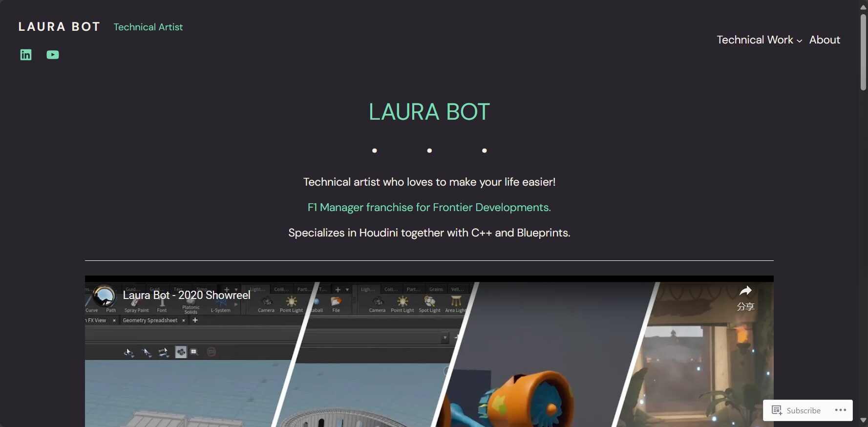Open the Technical Work menu
868x427 pixels.
(755, 40)
